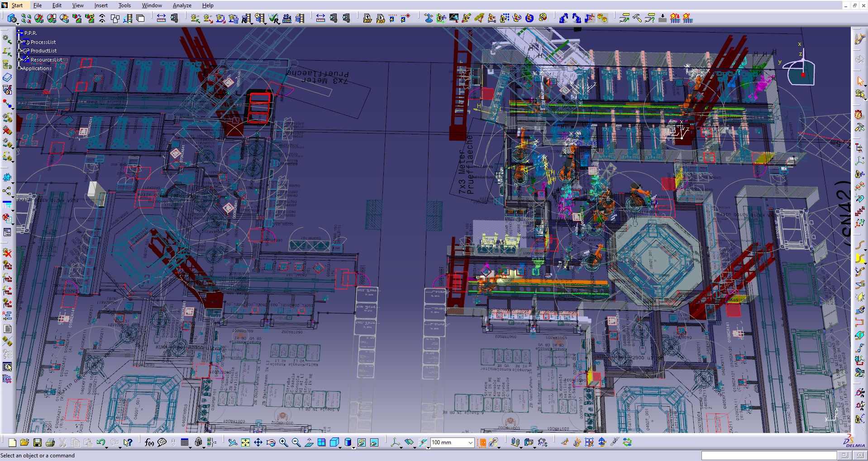868x461 pixels.
Task: Open the Shading mode cylinder icon
Action: (348, 442)
